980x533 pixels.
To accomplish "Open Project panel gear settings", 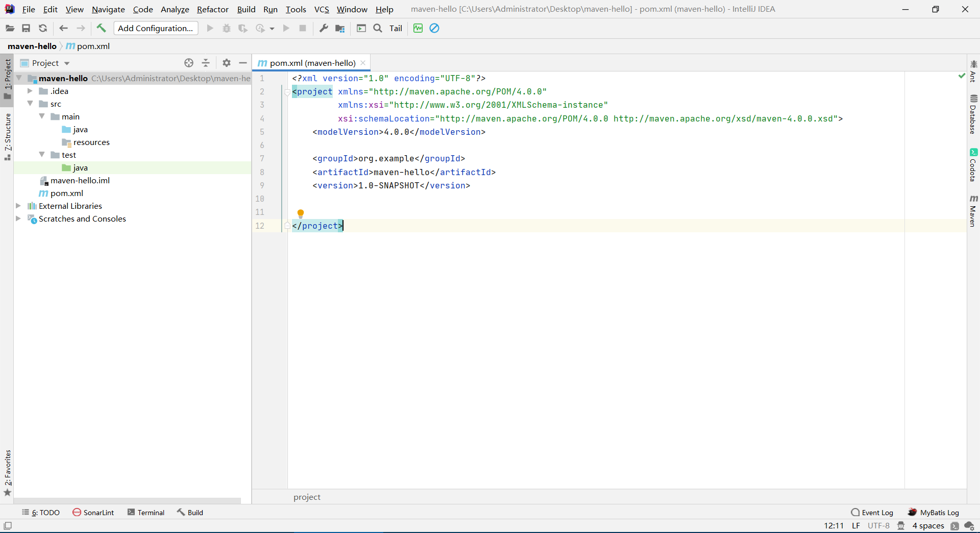I will tap(227, 63).
